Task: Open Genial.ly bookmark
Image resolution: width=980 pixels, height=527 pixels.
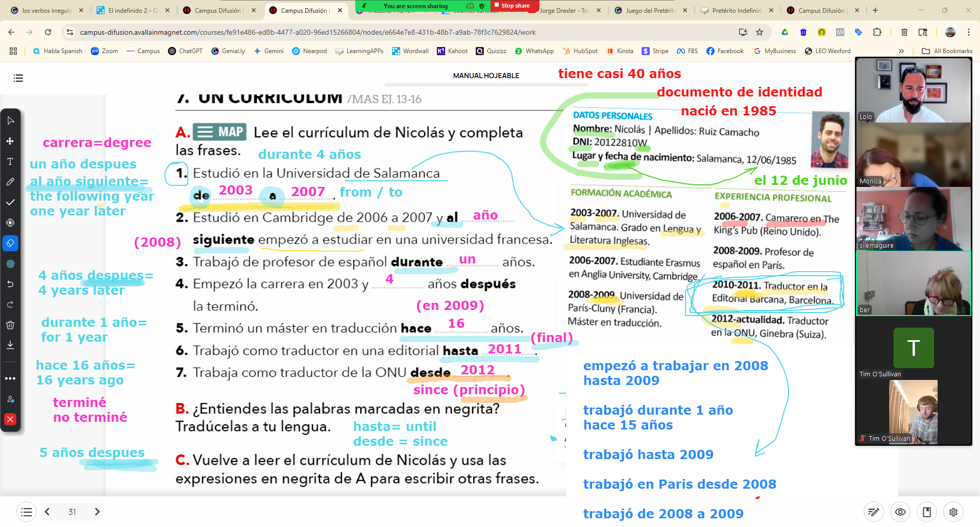Action: point(228,51)
